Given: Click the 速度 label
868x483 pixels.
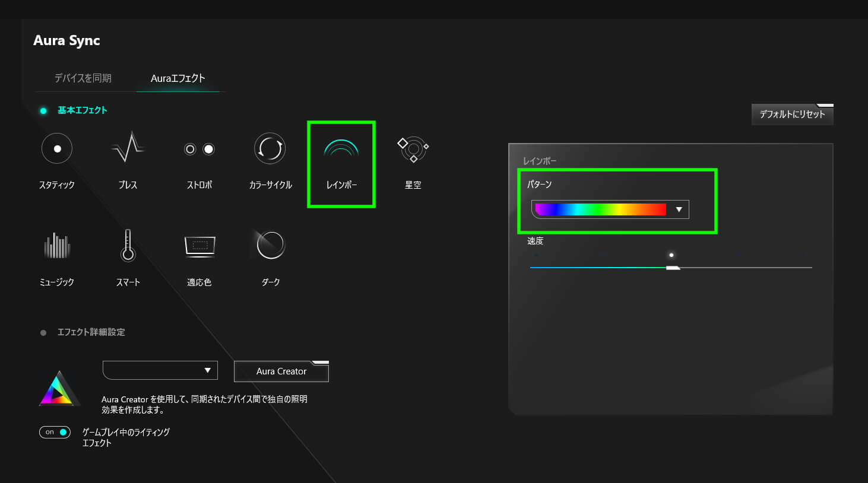Looking at the screenshot, I should (x=536, y=241).
